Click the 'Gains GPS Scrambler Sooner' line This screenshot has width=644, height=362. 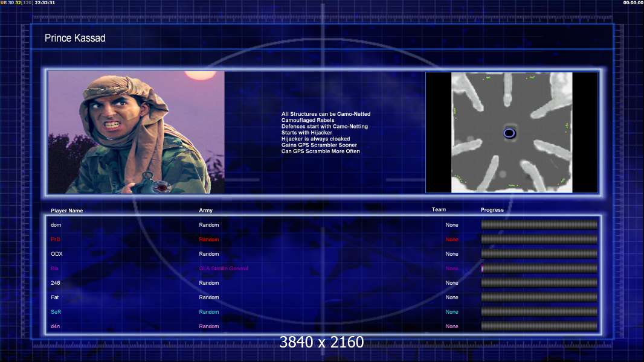pyautogui.click(x=319, y=145)
